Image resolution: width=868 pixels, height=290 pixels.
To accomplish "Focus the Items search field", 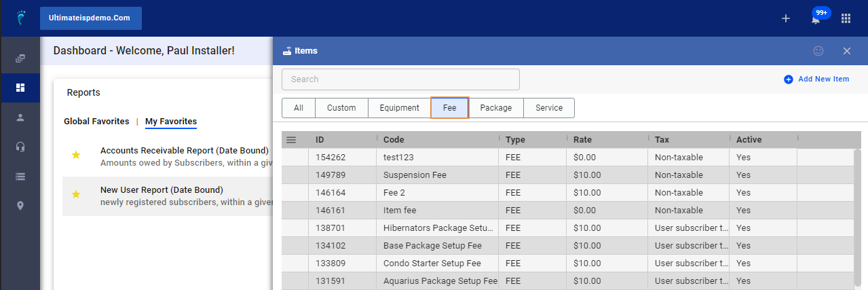I will (x=400, y=79).
